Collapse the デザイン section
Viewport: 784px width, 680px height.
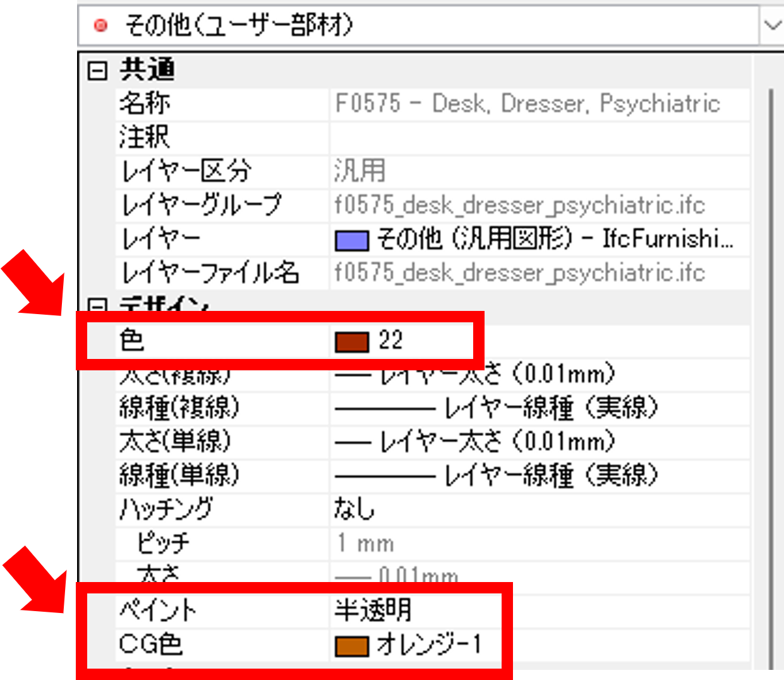point(99,304)
